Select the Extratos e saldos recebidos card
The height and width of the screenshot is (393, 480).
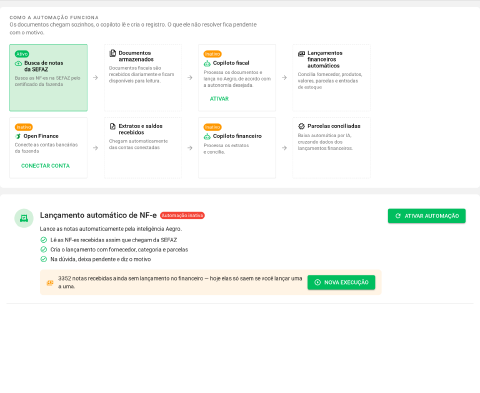[143, 148]
